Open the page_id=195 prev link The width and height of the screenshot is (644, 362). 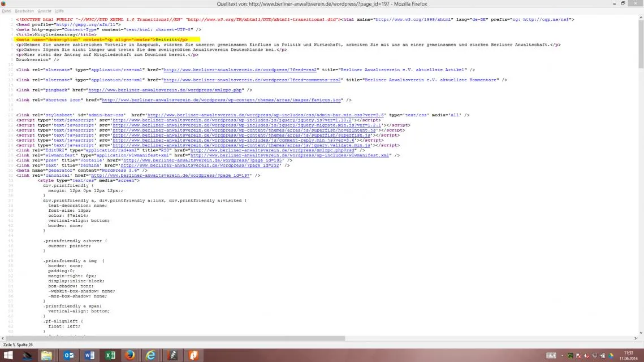203,160
